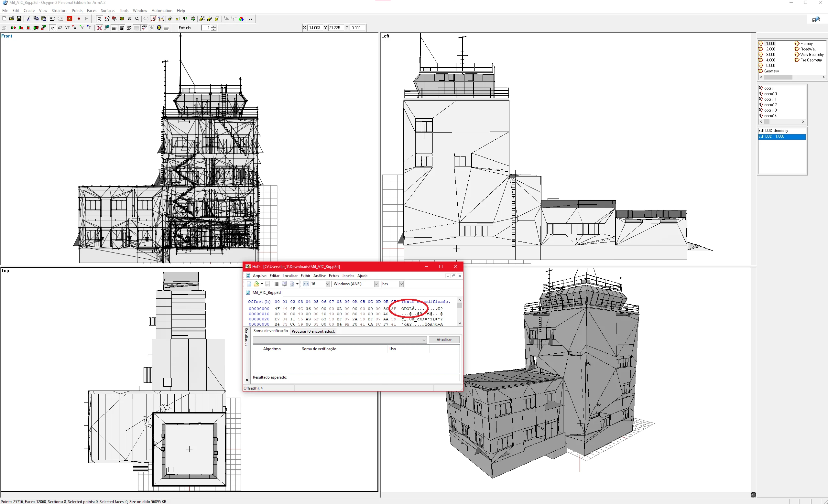Expand the checksum algorithm combo box
Image resolution: width=828 pixels, height=504 pixels.
coord(340,340)
